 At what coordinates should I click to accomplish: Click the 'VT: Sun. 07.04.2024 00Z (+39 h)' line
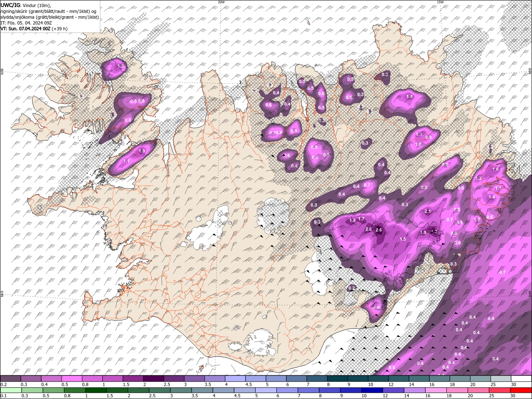point(34,29)
